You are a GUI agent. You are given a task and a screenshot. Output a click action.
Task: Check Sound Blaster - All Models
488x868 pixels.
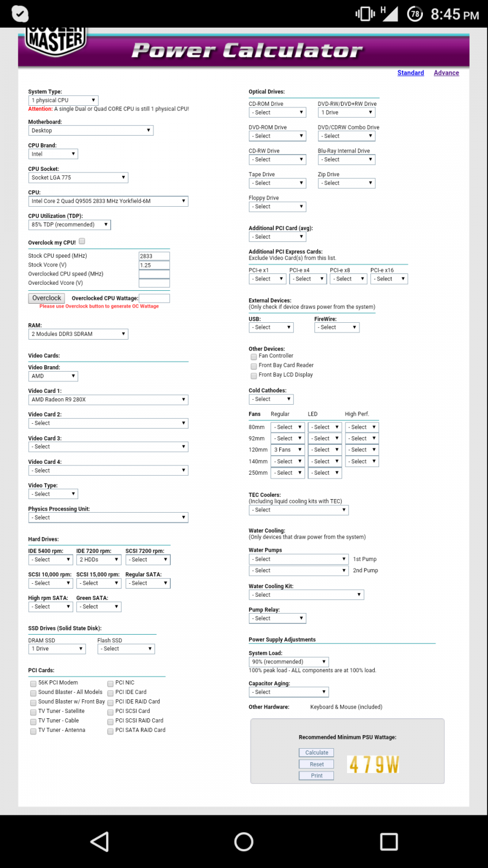pyautogui.click(x=33, y=693)
